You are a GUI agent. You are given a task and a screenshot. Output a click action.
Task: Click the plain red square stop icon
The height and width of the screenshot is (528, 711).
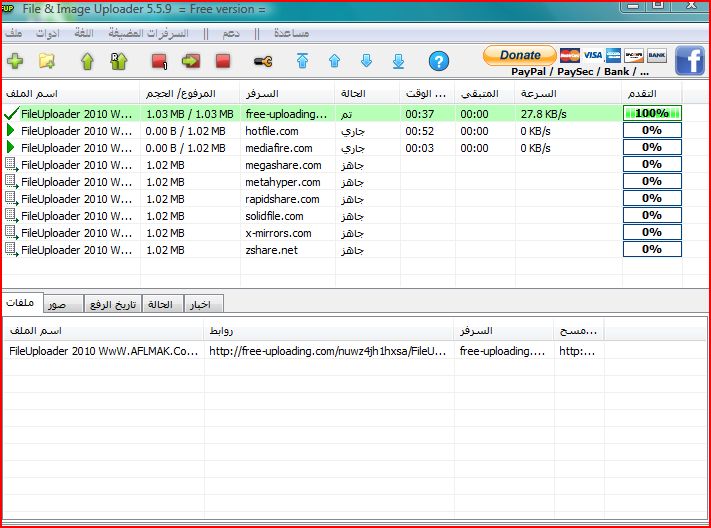click(223, 61)
